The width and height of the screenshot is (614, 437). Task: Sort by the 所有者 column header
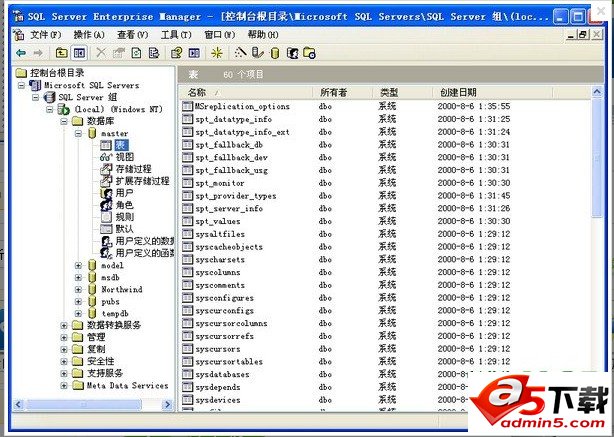point(343,93)
